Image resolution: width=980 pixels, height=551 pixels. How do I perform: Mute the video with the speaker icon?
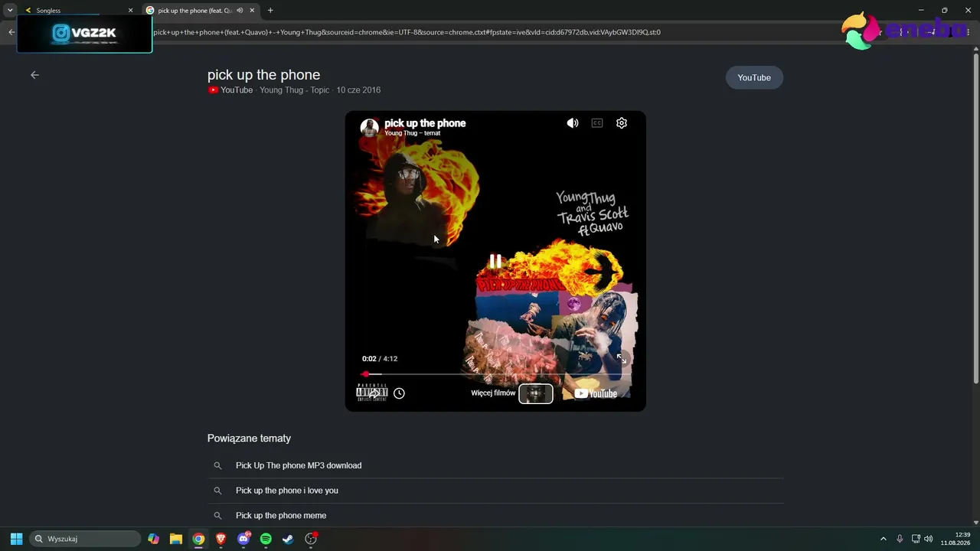pyautogui.click(x=572, y=123)
